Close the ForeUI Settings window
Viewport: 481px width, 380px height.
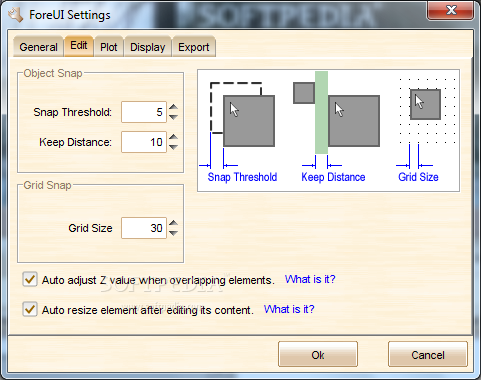451,10
